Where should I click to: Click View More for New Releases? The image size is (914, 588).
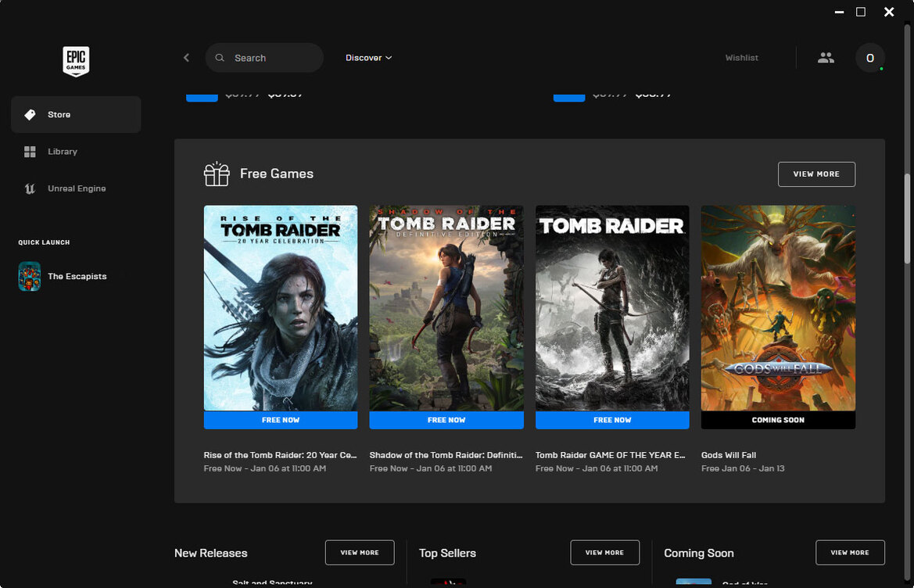click(360, 553)
